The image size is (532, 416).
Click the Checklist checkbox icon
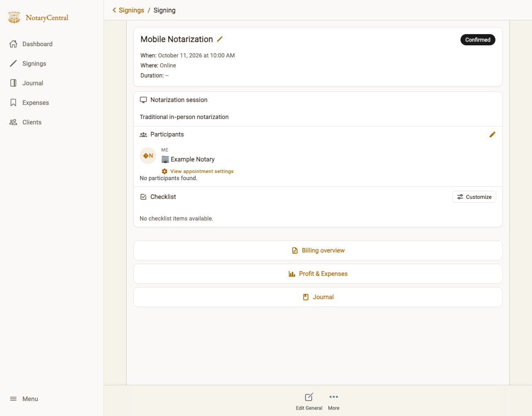coord(143,197)
